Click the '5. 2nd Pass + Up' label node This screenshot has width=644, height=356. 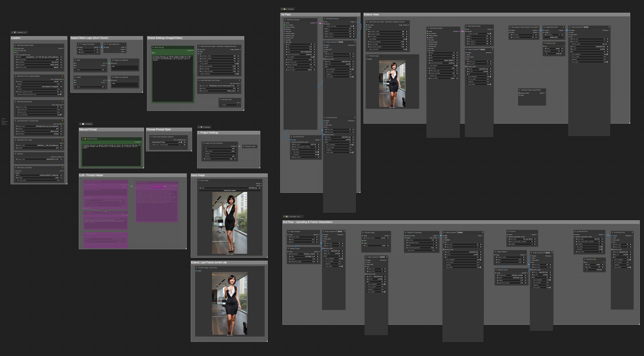[x=293, y=217]
